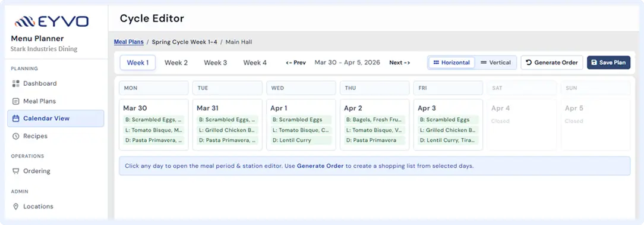Click the Generate Order button

pyautogui.click(x=551, y=62)
